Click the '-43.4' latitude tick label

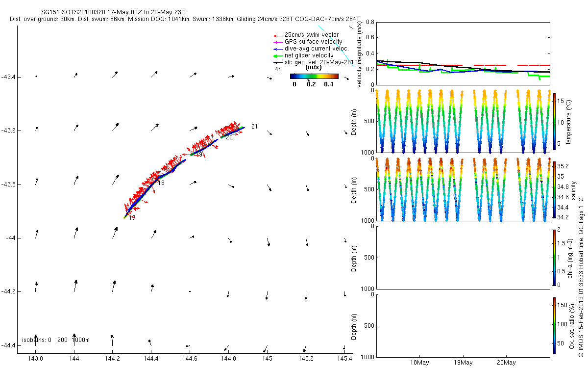pyautogui.click(x=8, y=77)
